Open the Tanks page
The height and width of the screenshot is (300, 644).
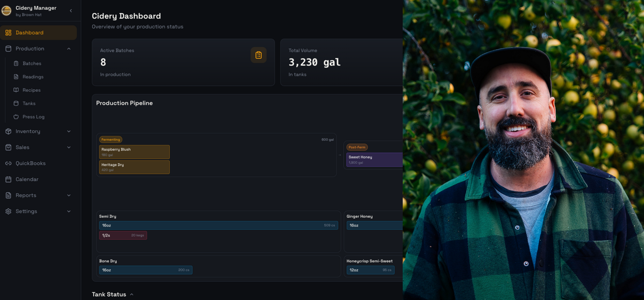point(29,103)
